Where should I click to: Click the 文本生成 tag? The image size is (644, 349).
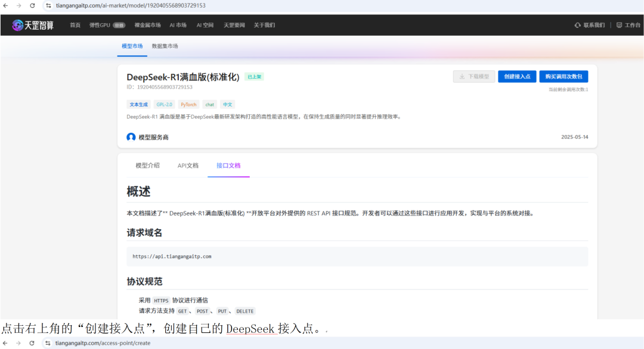pyautogui.click(x=138, y=105)
